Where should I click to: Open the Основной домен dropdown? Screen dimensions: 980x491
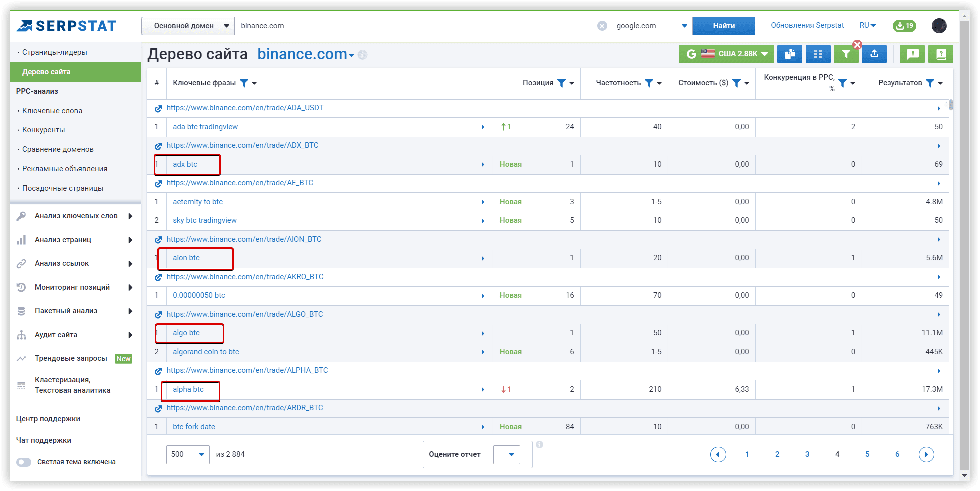(188, 26)
